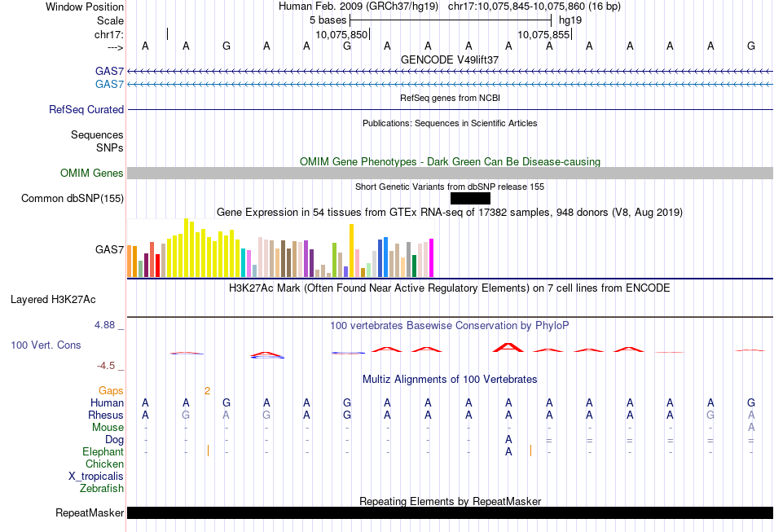Click the Mouse species label
The height and width of the screenshot is (532, 774).
click(x=108, y=428)
